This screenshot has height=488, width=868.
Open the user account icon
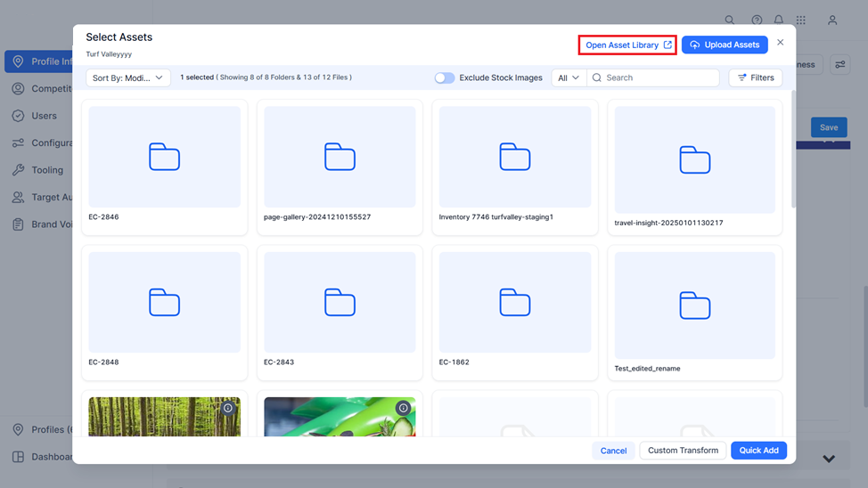click(832, 20)
